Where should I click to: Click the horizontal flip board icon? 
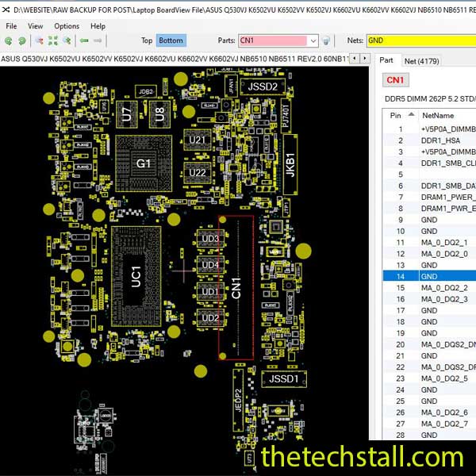click(x=40, y=40)
